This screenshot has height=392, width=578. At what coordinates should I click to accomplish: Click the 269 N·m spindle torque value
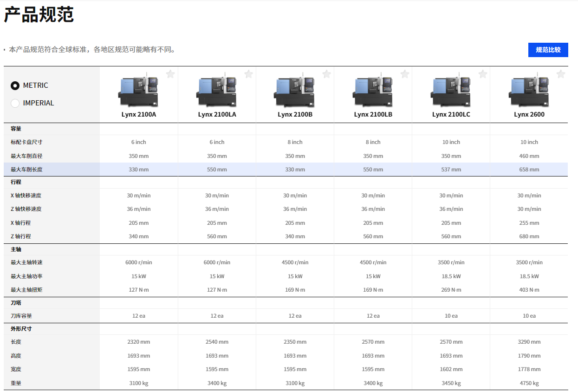[451, 290]
